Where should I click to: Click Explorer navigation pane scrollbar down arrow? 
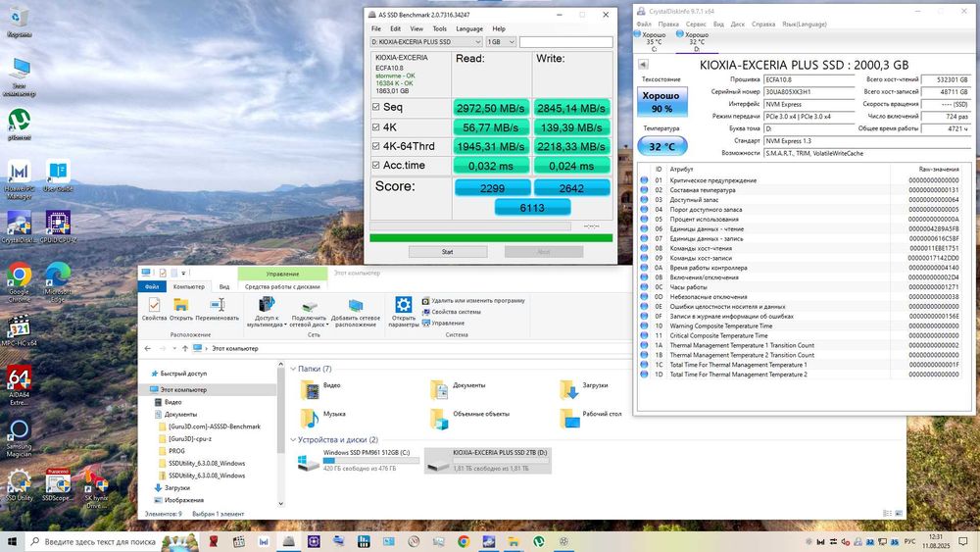point(280,503)
